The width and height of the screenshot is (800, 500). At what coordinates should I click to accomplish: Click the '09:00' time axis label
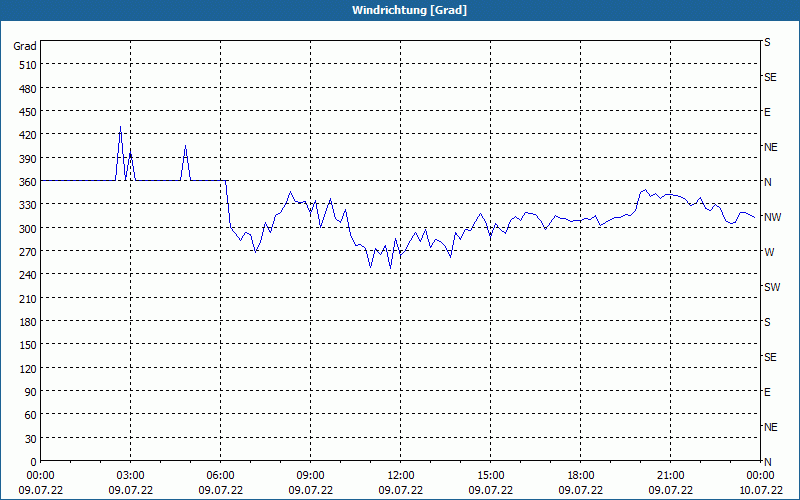pos(310,476)
